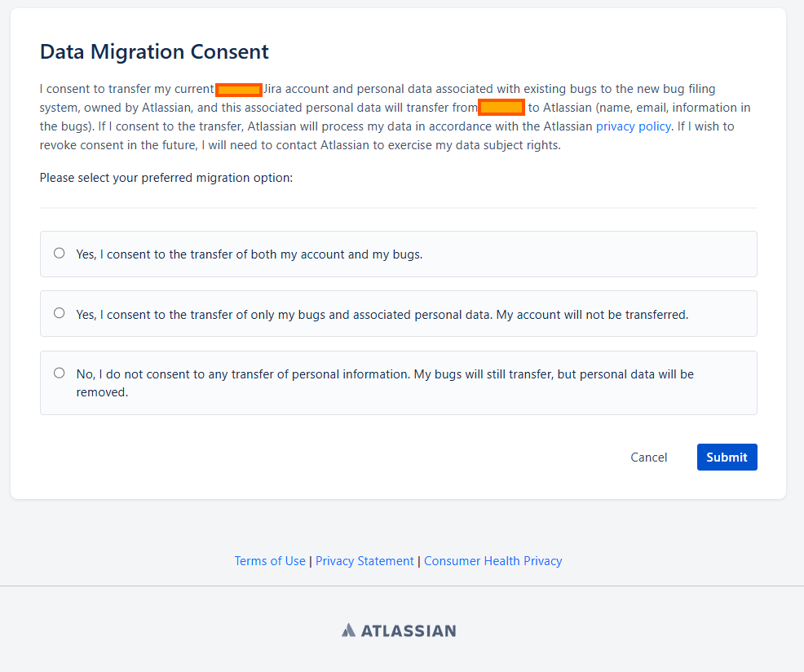Click the ATLASSIAN wordmark in footer
The image size is (804, 672).
coord(408,630)
